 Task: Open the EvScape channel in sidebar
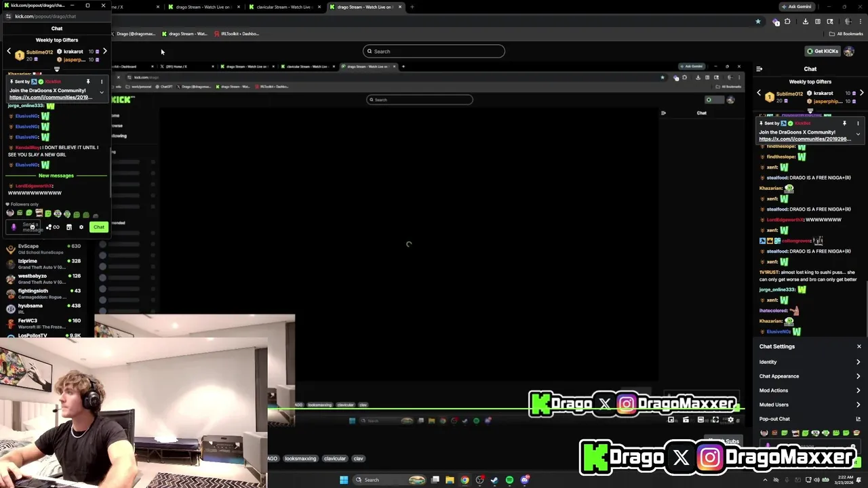pyautogui.click(x=43, y=249)
